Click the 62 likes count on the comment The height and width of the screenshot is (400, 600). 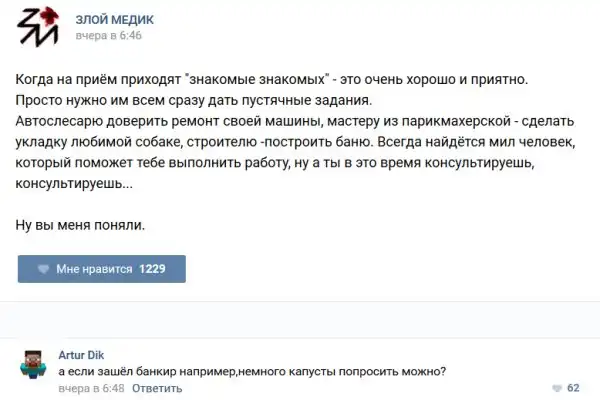(573, 387)
